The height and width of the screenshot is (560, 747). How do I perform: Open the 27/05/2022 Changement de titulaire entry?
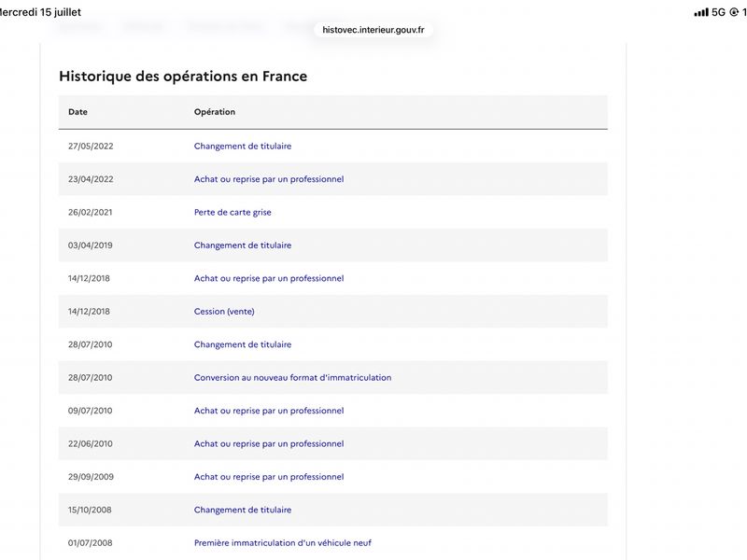(243, 147)
